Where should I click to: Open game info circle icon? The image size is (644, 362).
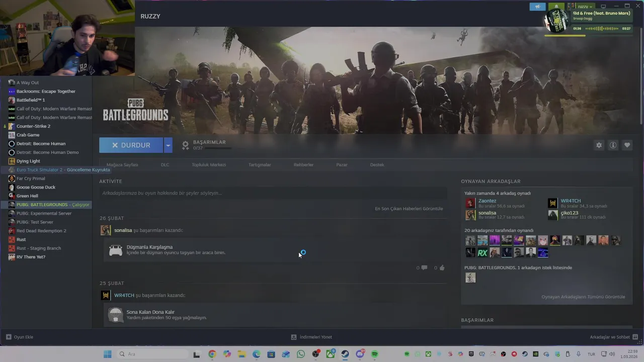point(613,145)
